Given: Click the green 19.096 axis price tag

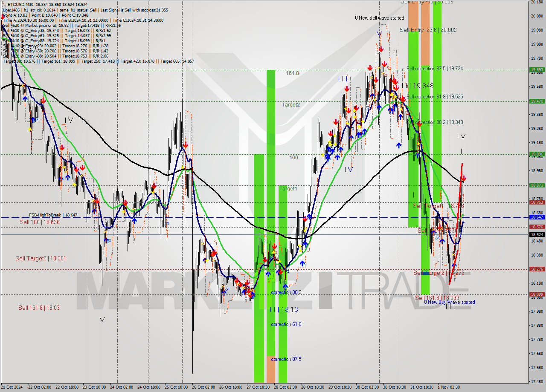Looking at the screenshot, I should click(537, 154).
